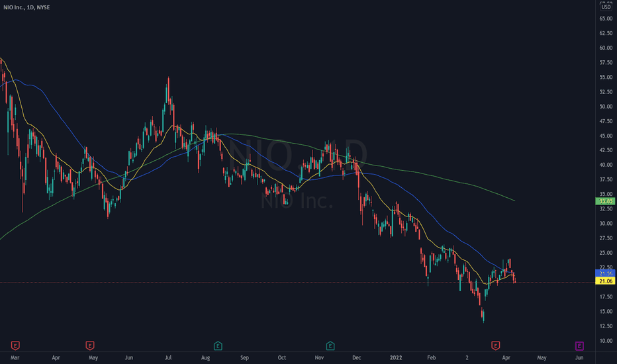Open the teal earnings marker near Aug

pyautogui.click(x=218, y=346)
